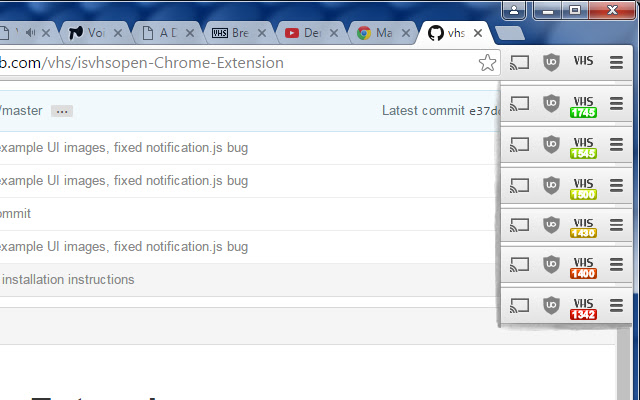Click the VHS icon with green 1745 badge

pos(583,105)
